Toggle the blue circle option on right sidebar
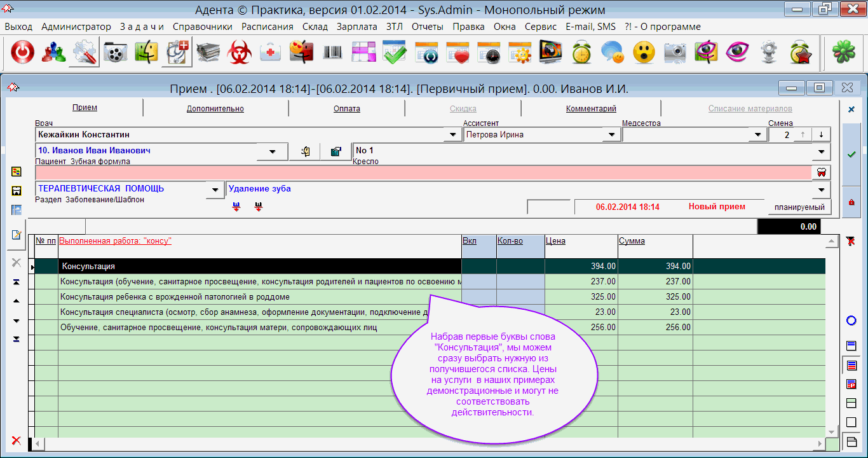This screenshot has height=458, width=868. point(851,321)
